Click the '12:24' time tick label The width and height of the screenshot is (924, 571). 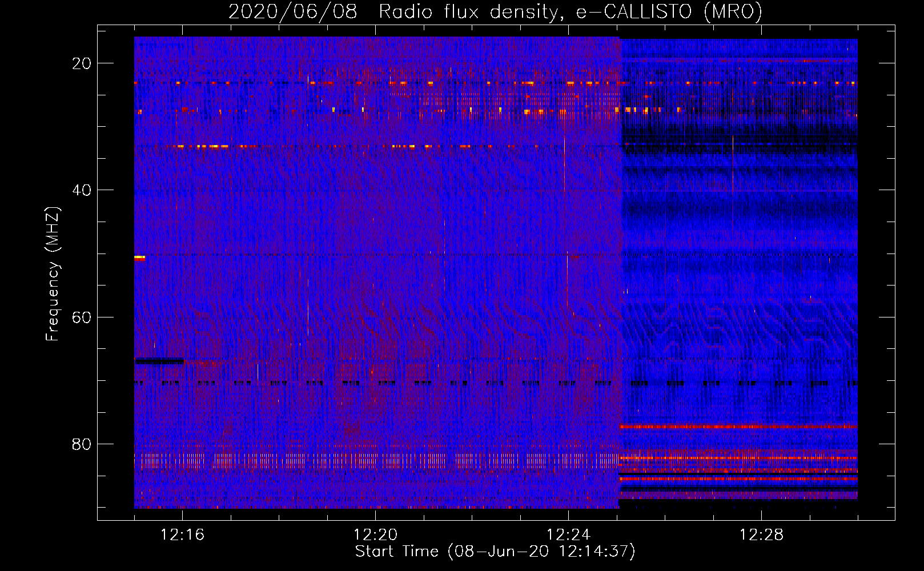click(568, 535)
